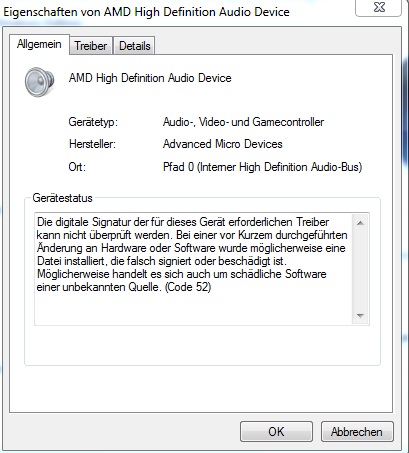Click the Gerätestatus group label

(x=62, y=198)
